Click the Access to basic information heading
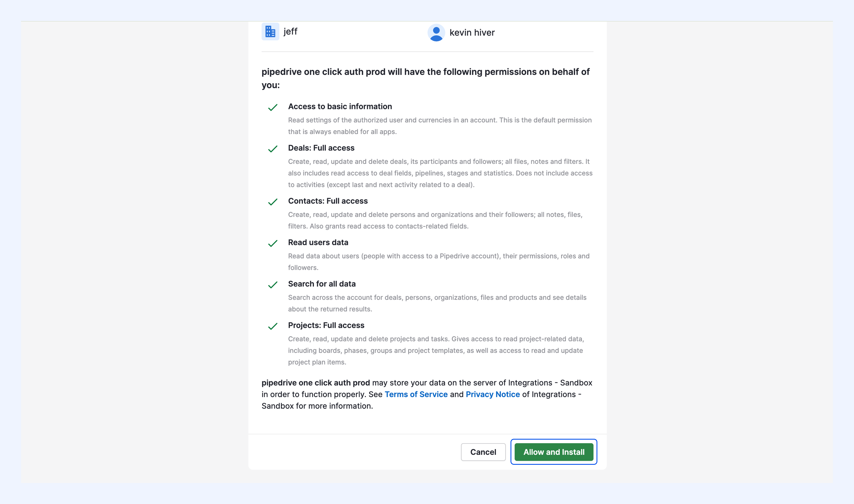 [x=340, y=106]
